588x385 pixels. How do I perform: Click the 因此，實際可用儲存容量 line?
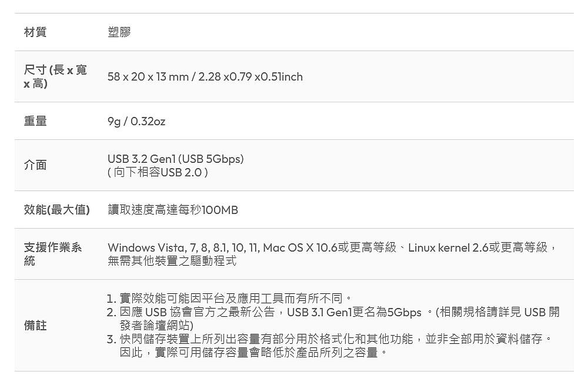(x=253, y=353)
